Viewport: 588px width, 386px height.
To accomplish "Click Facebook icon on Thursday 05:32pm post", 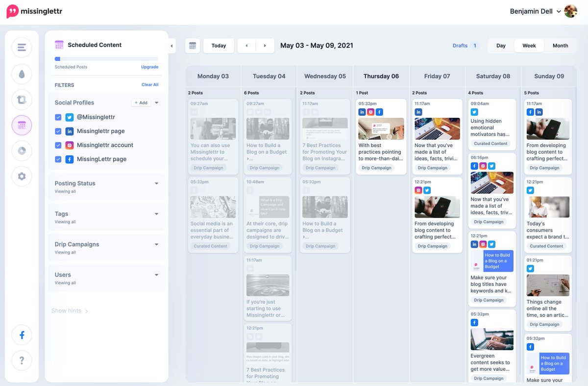I will (379, 112).
